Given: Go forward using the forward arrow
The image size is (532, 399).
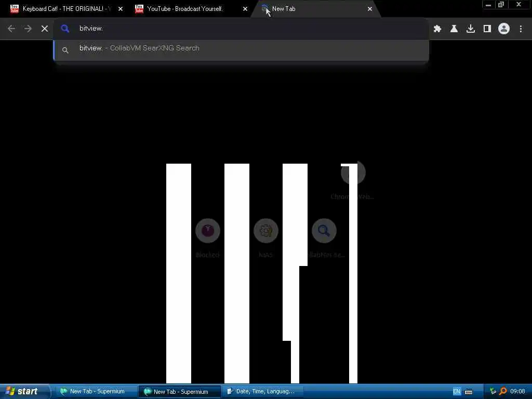Looking at the screenshot, I should pos(28,29).
